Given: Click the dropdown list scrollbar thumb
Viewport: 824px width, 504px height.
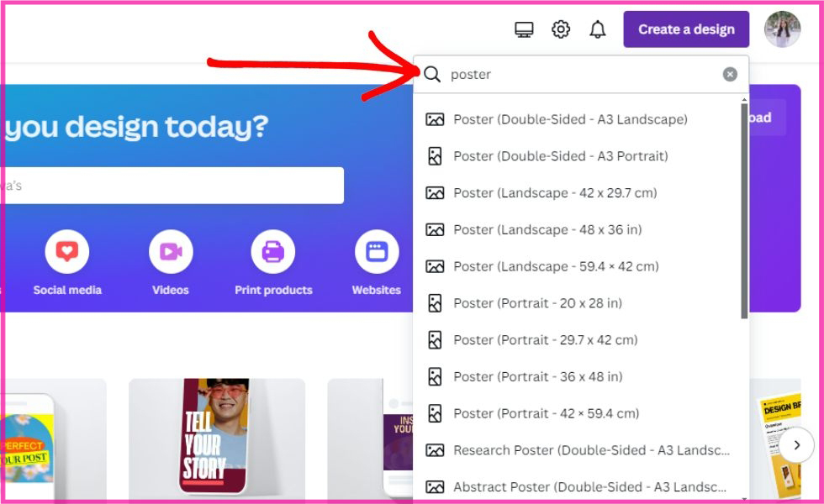Looking at the screenshot, I should tap(744, 211).
